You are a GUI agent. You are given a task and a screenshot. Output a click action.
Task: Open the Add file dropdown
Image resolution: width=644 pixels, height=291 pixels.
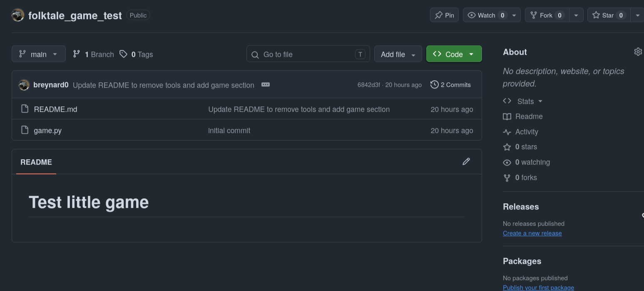coord(398,54)
